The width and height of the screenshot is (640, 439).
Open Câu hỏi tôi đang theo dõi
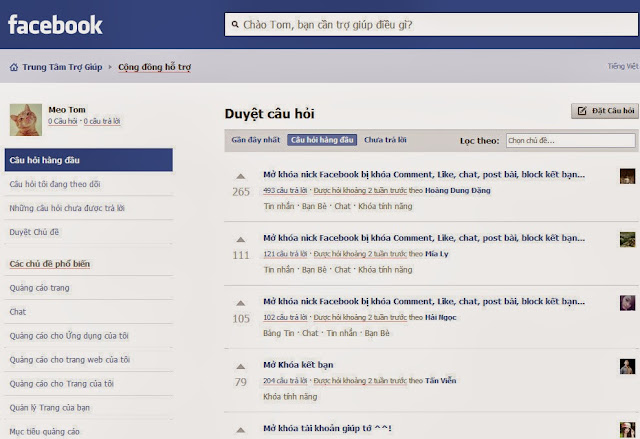55,184
